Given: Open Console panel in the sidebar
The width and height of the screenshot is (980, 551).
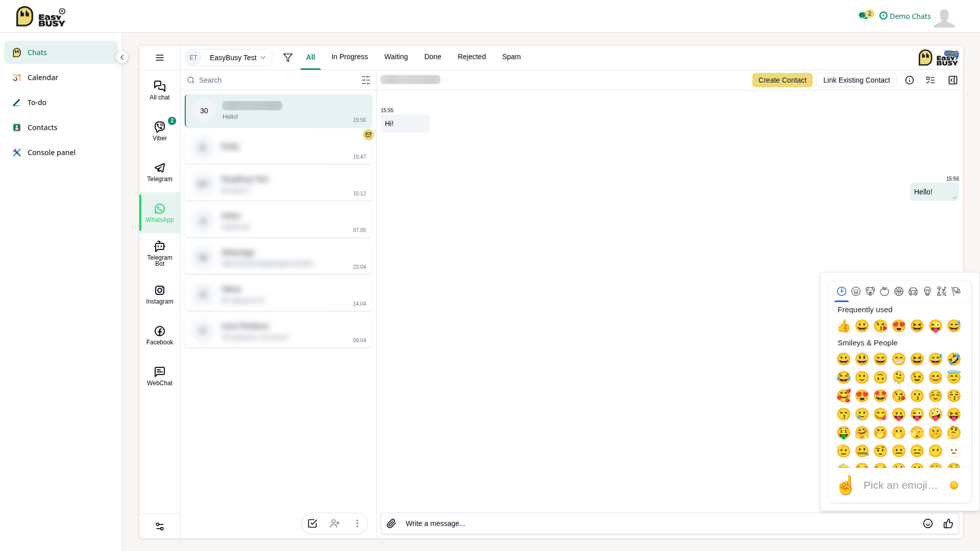Looking at the screenshot, I should pos(61,153).
